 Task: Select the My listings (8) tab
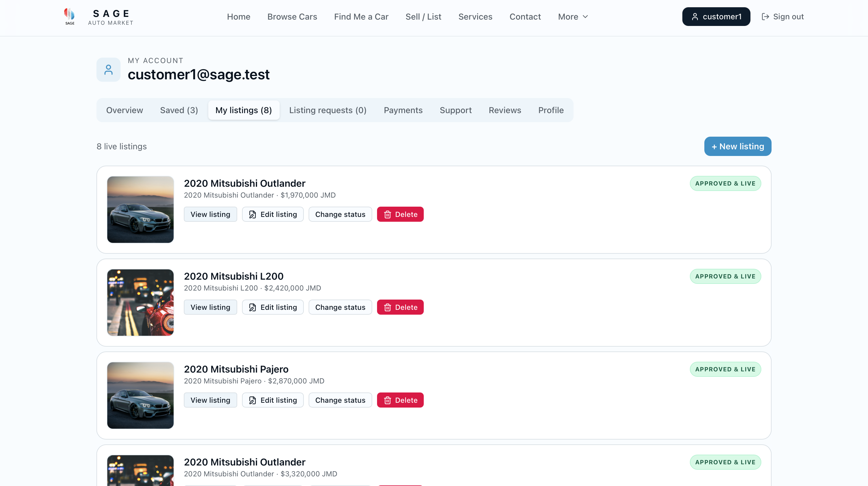(244, 110)
